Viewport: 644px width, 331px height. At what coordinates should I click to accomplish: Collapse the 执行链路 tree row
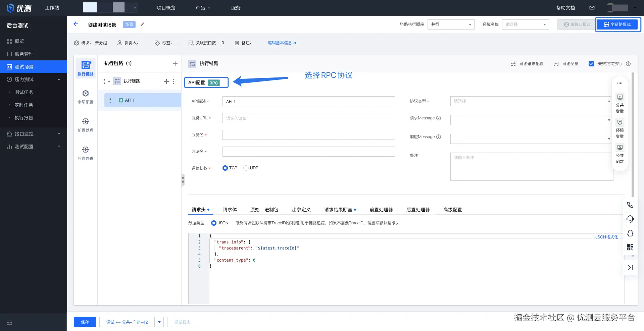point(109,81)
